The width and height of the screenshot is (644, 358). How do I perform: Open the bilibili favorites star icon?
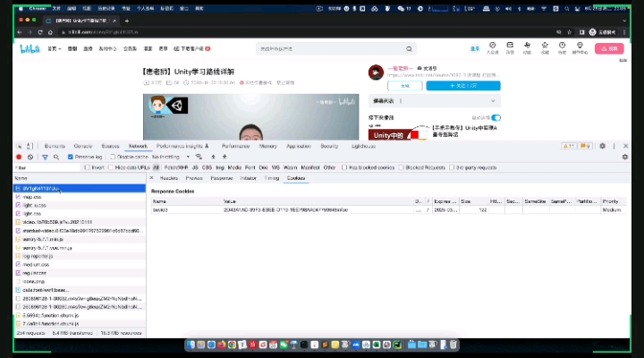tap(545, 47)
